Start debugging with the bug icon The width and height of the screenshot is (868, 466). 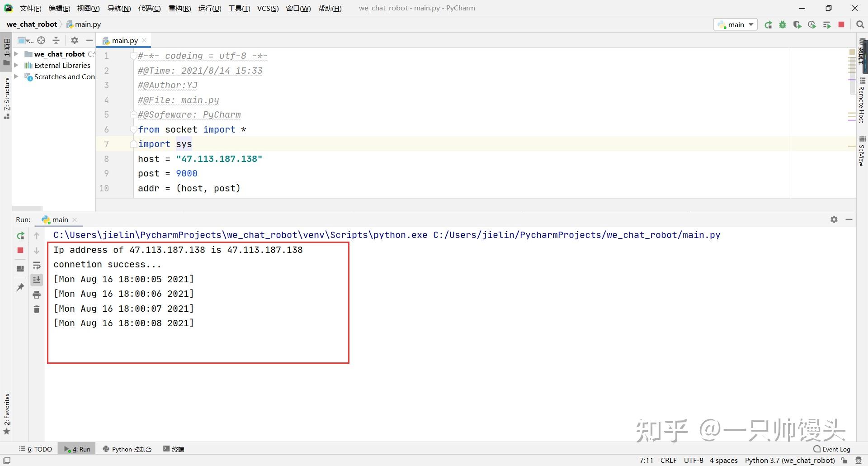(783, 24)
